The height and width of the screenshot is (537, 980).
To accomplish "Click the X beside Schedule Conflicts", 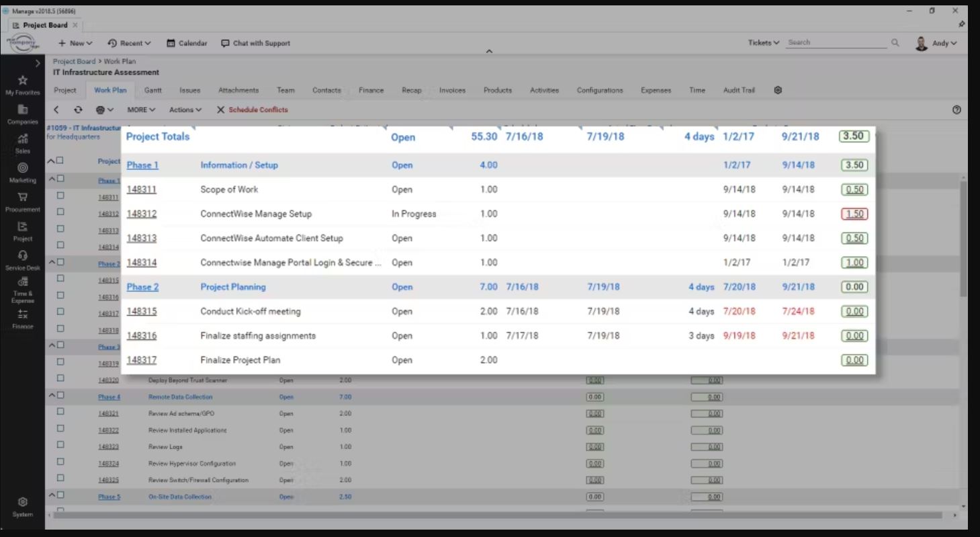I will point(220,110).
